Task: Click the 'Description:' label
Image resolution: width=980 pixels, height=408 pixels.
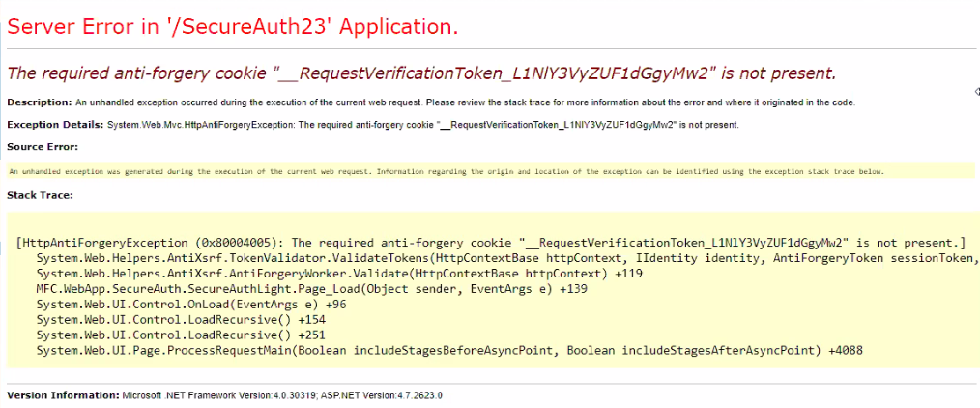Action: (x=40, y=102)
